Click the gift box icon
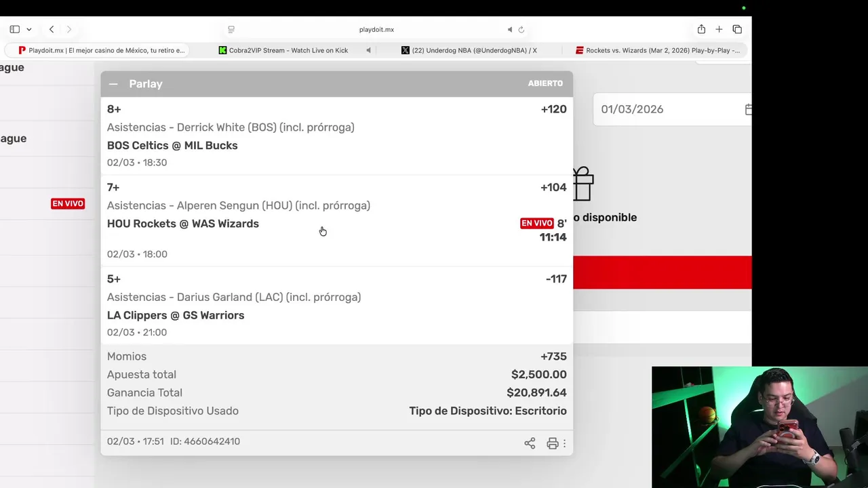This screenshot has height=488, width=868. pos(583,184)
